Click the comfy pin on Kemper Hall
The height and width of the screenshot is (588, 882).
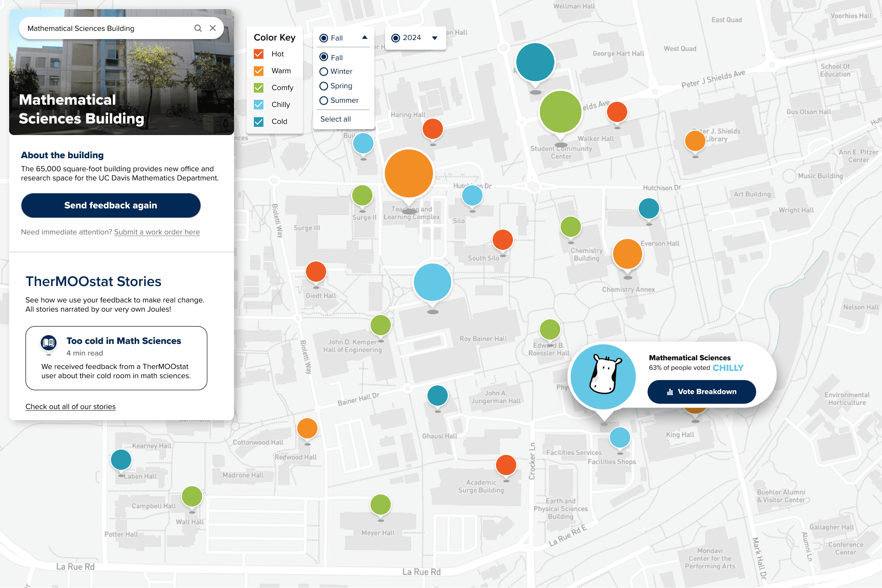tap(381, 325)
